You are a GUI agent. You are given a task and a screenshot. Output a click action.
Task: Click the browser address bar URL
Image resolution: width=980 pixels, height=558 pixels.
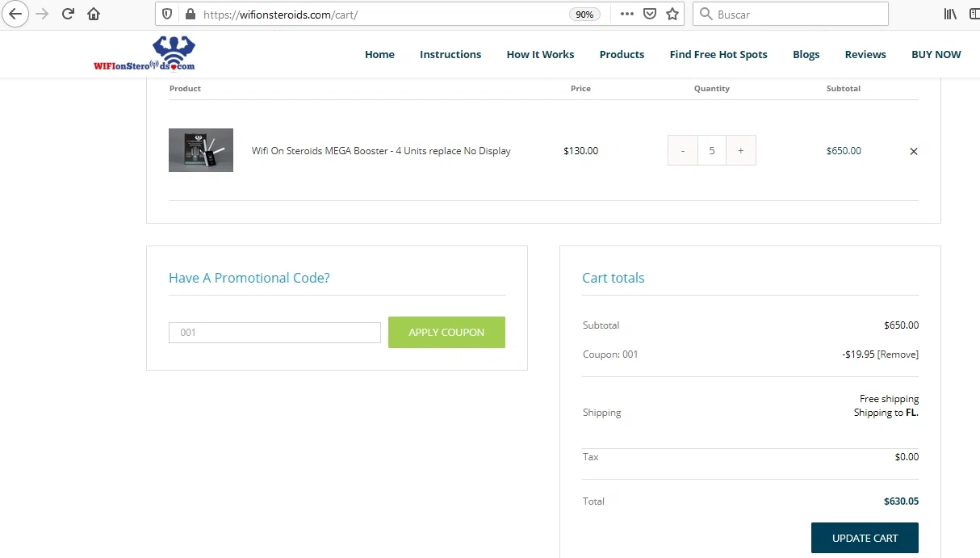280,15
